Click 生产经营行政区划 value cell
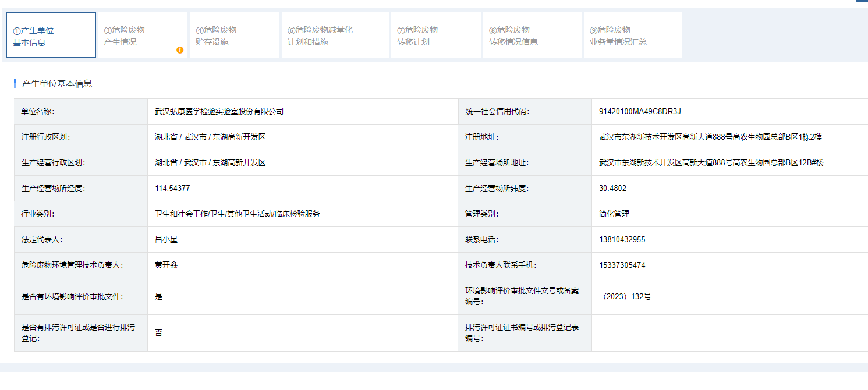868x390 pixels. pyautogui.click(x=303, y=162)
